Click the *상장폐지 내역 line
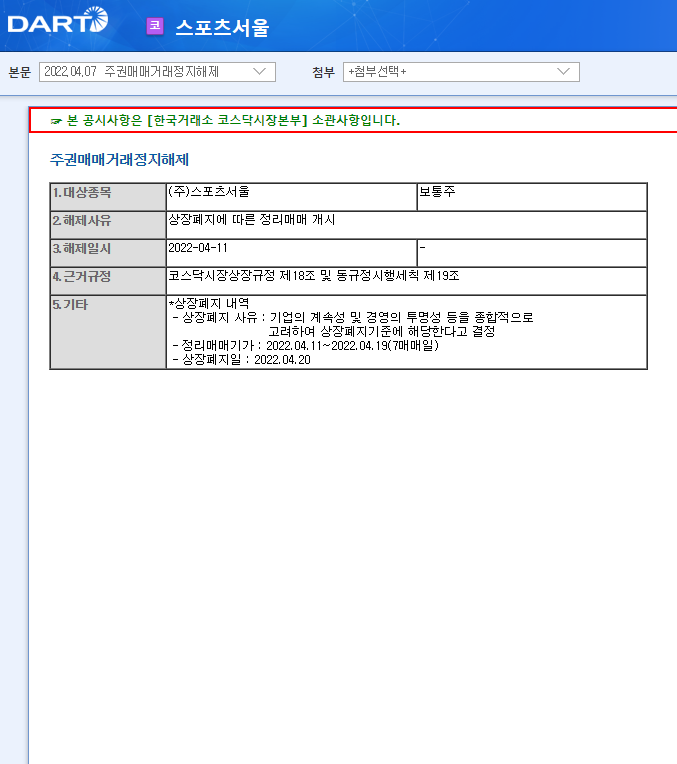Image resolution: width=677 pixels, height=764 pixels. [x=209, y=304]
